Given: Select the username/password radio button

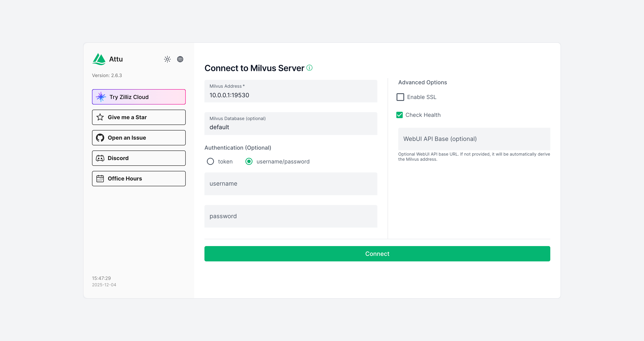Looking at the screenshot, I should click(249, 161).
